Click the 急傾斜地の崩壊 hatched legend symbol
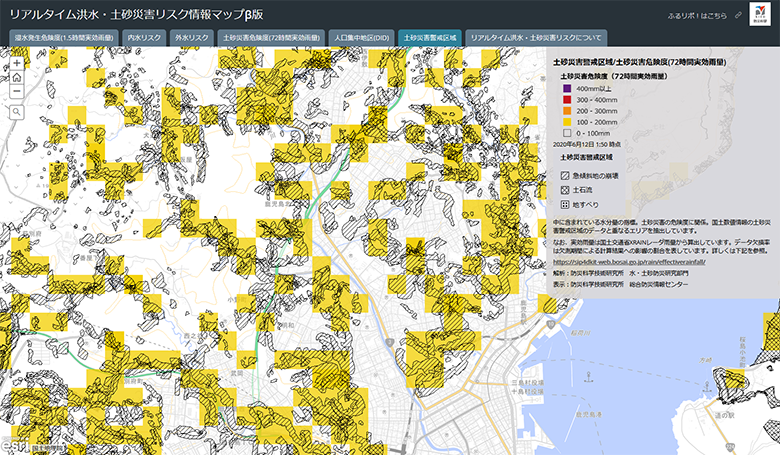This screenshot has width=780, height=455. (566, 175)
